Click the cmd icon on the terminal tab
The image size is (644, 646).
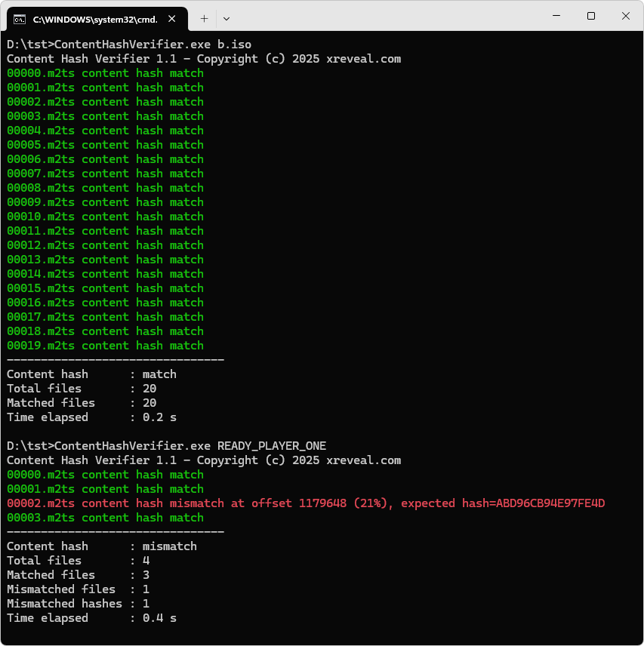[x=20, y=18]
